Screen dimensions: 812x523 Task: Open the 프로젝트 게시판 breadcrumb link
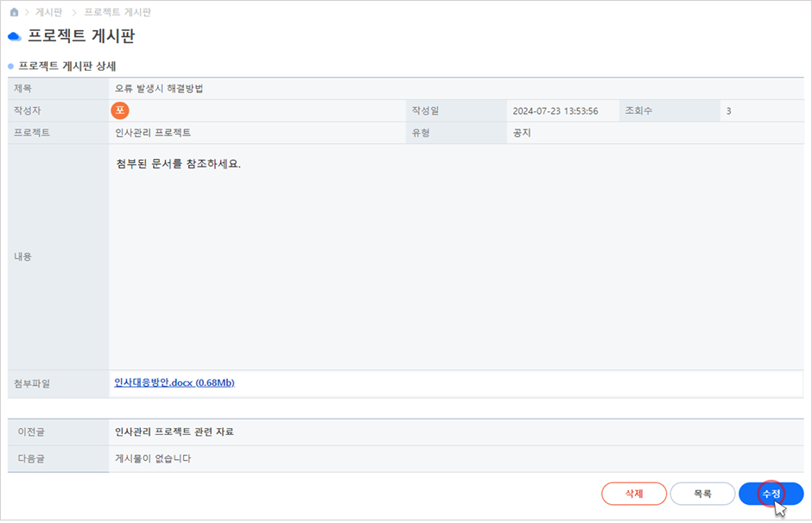pos(117,12)
